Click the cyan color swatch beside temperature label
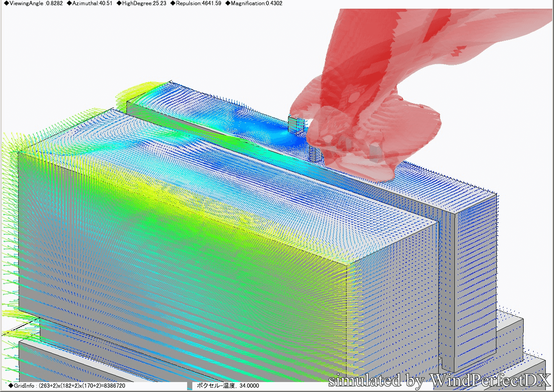This screenshot has width=554, height=392. point(189,386)
